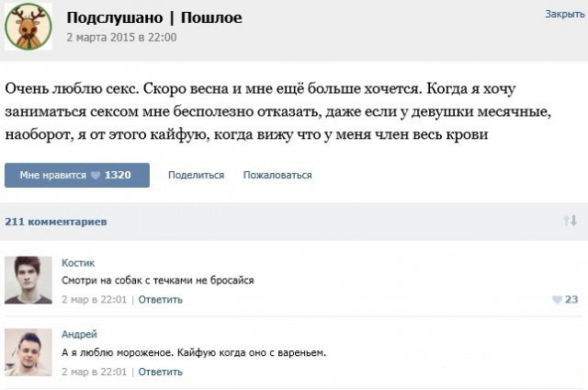The width and height of the screenshot is (588, 390).
Task: Click the name Андрей
Action: pyautogui.click(x=79, y=334)
